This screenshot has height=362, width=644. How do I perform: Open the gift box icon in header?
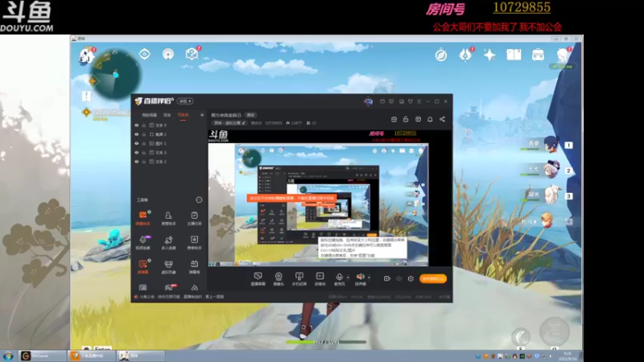pos(394,119)
